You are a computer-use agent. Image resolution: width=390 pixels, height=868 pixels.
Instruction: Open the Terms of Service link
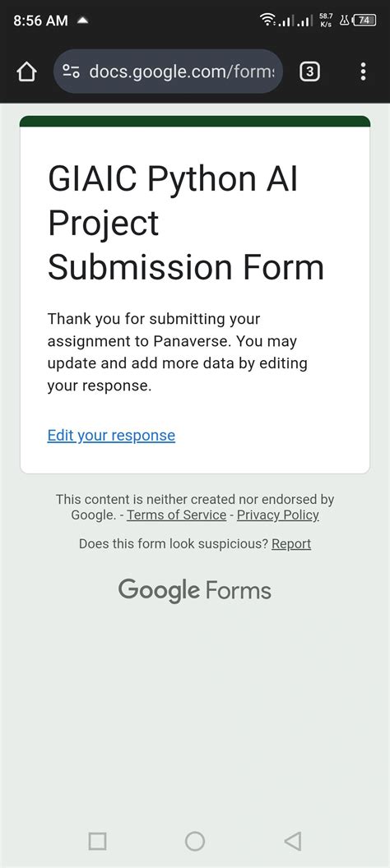click(177, 515)
